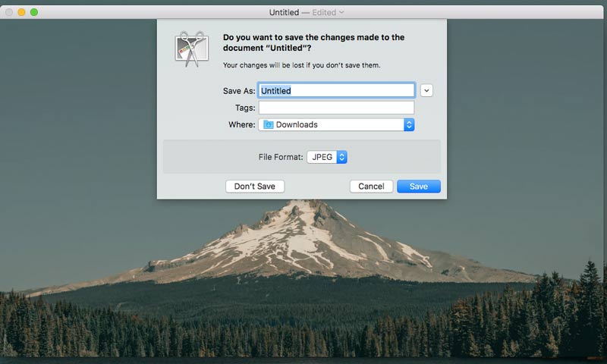Click the "File Format:" label

tap(281, 157)
